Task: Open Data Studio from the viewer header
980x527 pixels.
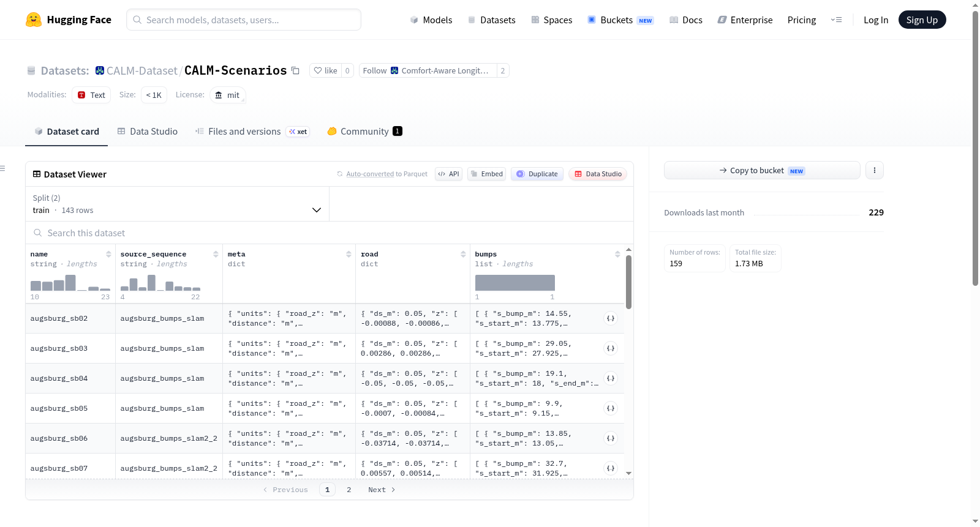Action: point(598,174)
